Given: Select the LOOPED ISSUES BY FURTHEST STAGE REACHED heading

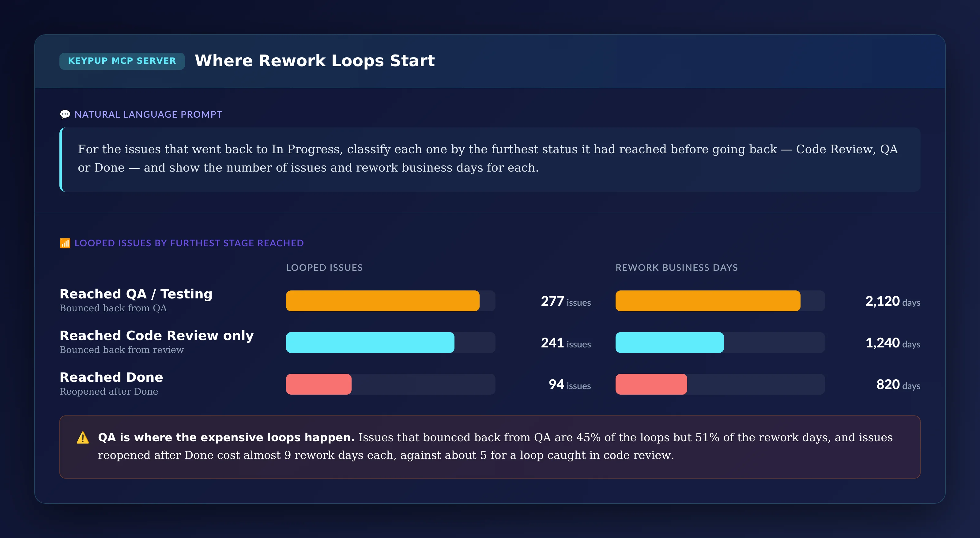Looking at the screenshot, I should (x=189, y=243).
